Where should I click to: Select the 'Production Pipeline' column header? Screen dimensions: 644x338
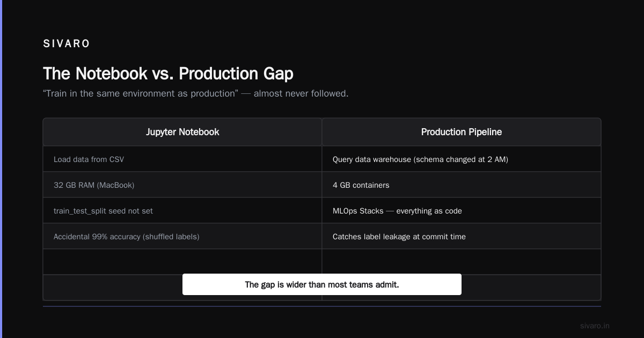click(462, 132)
